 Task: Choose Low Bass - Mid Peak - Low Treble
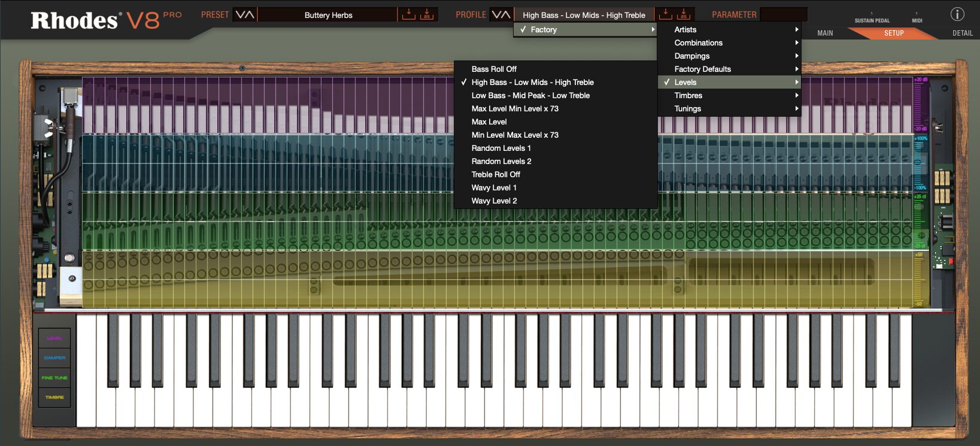(556, 95)
